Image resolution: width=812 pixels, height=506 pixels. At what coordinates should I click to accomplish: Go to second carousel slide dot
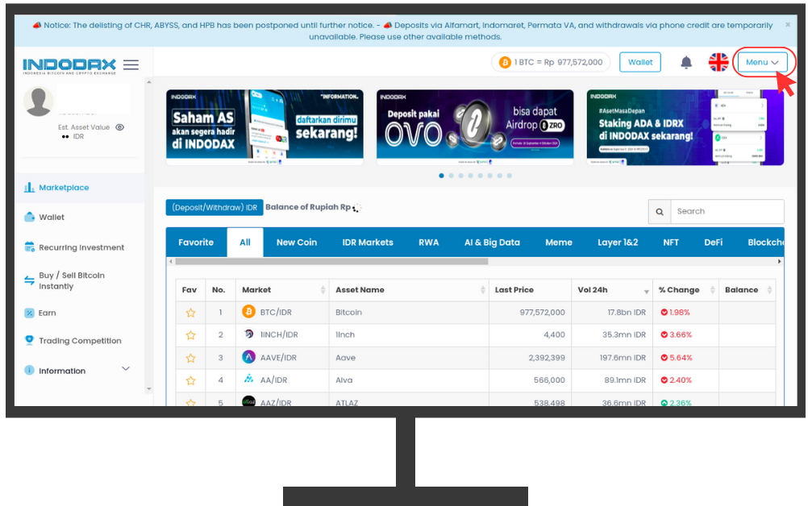click(451, 176)
